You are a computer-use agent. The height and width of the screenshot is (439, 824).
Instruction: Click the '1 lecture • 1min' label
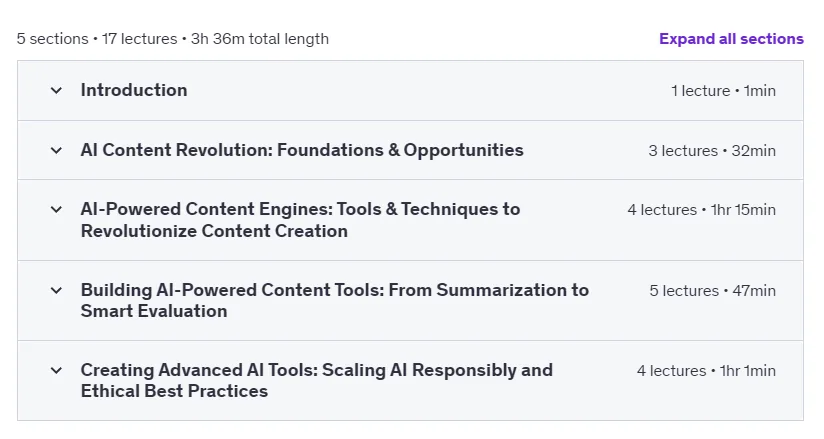[x=723, y=90]
